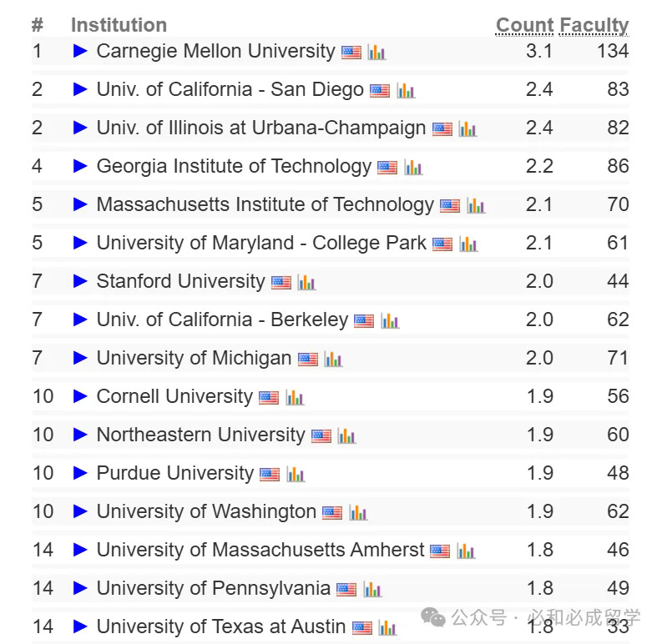Image resolution: width=662 pixels, height=644 pixels.
Task: Click chart icon next to University of Pennsylvania
Action: (372, 590)
